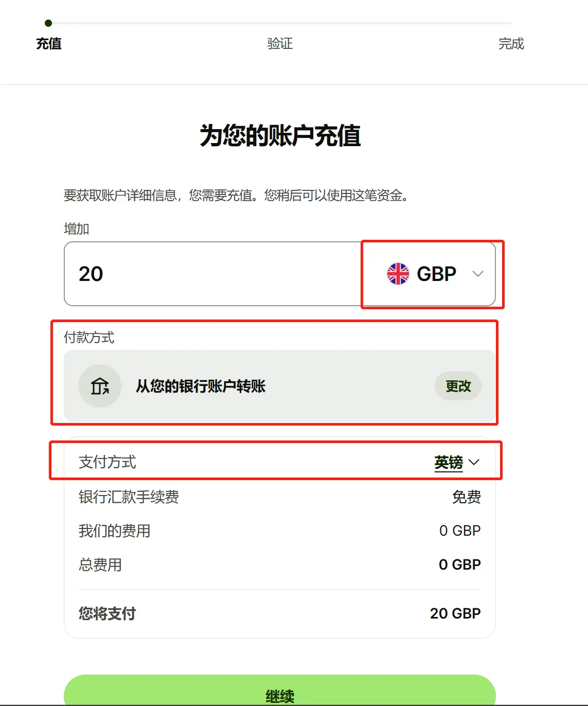Screen dimensions: 588x706
Task: Select the 完成 step tab
Action: (511, 44)
